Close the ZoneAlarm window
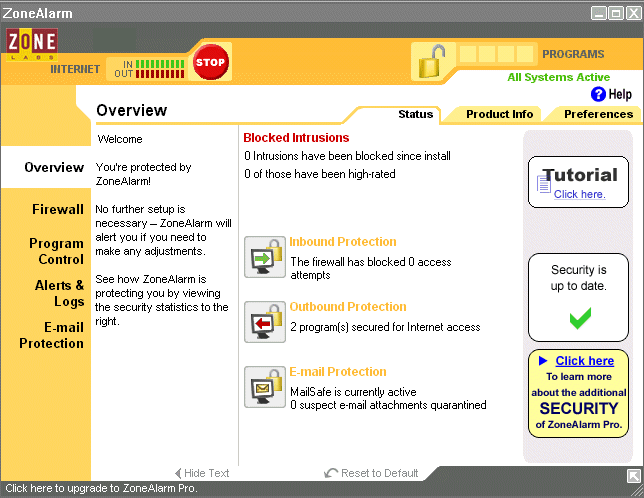Image resolution: width=644 pixels, height=498 pixels. point(633,13)
